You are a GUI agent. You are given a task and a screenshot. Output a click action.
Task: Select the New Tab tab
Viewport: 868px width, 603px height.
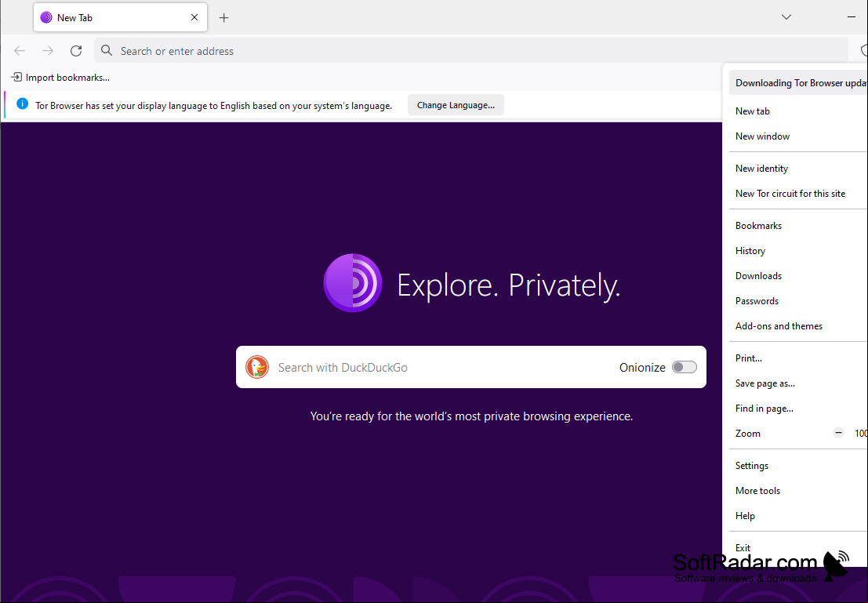[x=120, y=18]
